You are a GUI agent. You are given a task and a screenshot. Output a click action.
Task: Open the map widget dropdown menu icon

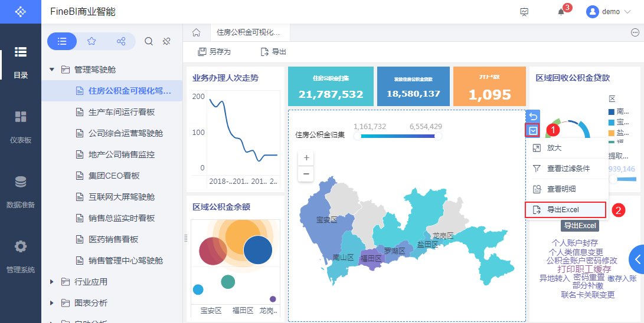click(533, 131)
